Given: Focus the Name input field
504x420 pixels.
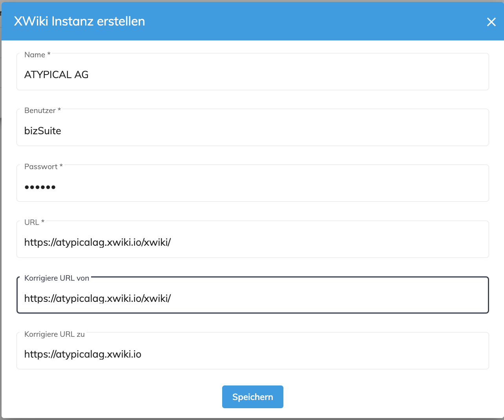Looking at the screenshot, I should pos(253,72).
